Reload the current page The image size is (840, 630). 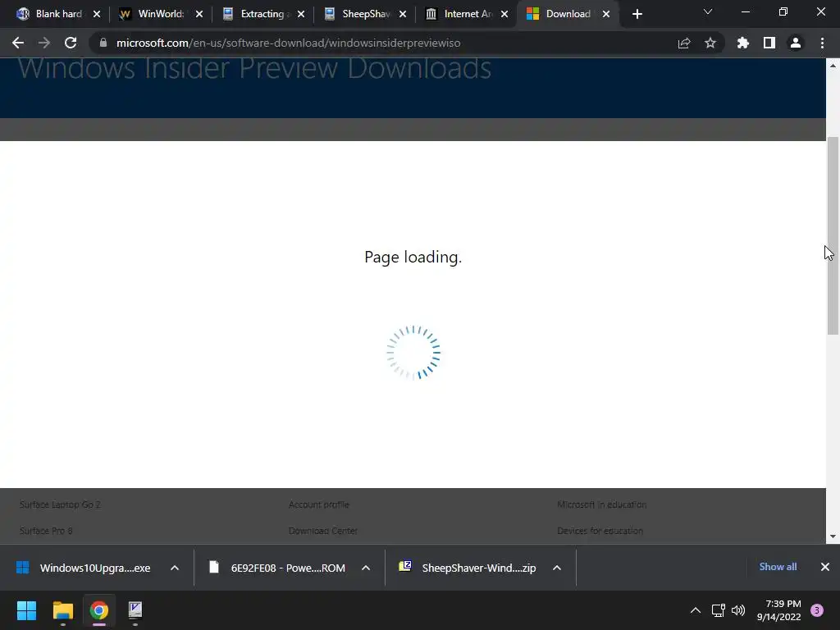point(71,43)
